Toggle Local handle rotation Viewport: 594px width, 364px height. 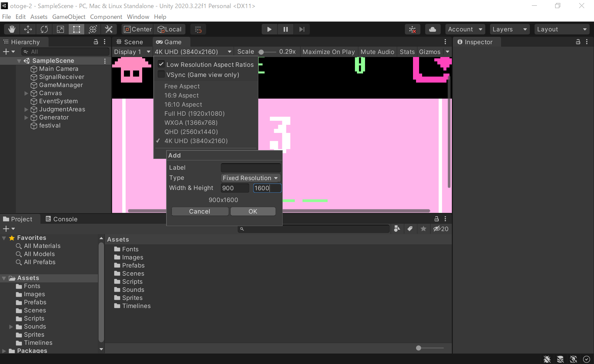click(x=170, y=29)
